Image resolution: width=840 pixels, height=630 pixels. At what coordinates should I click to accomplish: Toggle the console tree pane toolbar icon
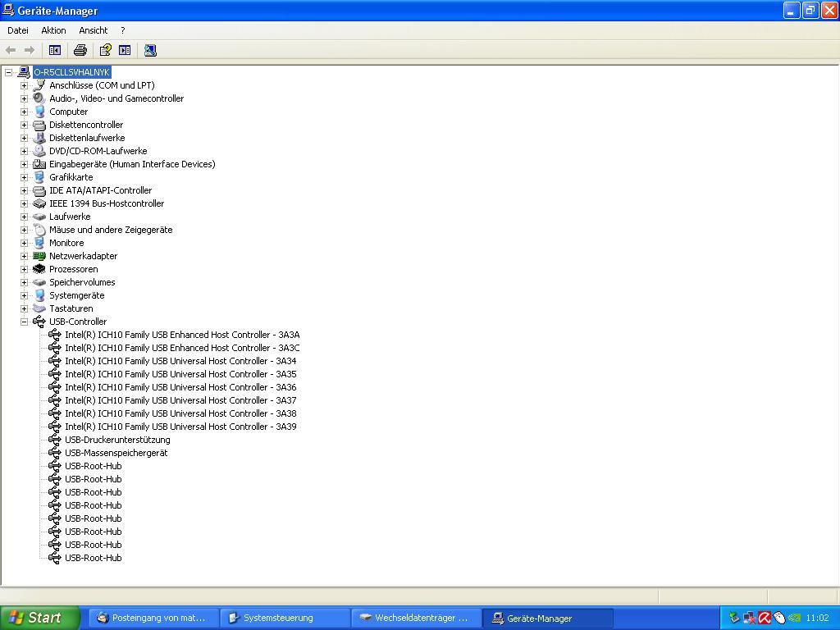pyautogui.click(x=55, y=50)
